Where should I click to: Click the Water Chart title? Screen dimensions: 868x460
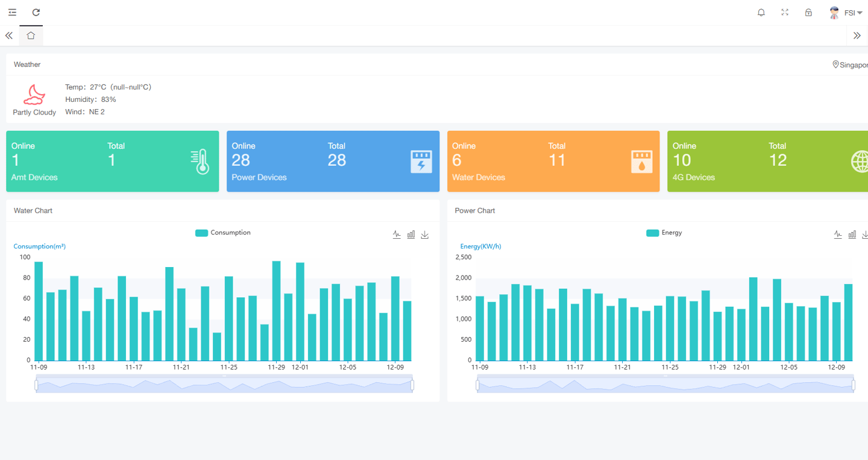pyautogui.click(x=33, y=211)
